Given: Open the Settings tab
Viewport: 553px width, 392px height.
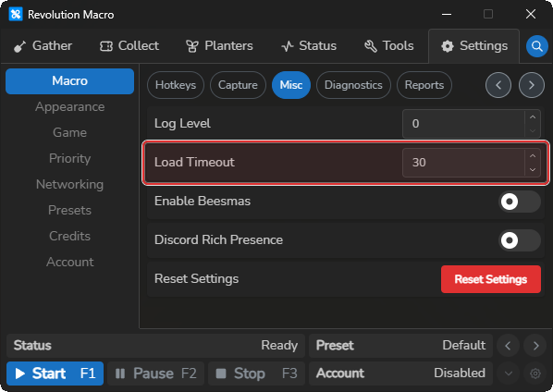Looking at the screenshot, I should (x=474, y=46).
